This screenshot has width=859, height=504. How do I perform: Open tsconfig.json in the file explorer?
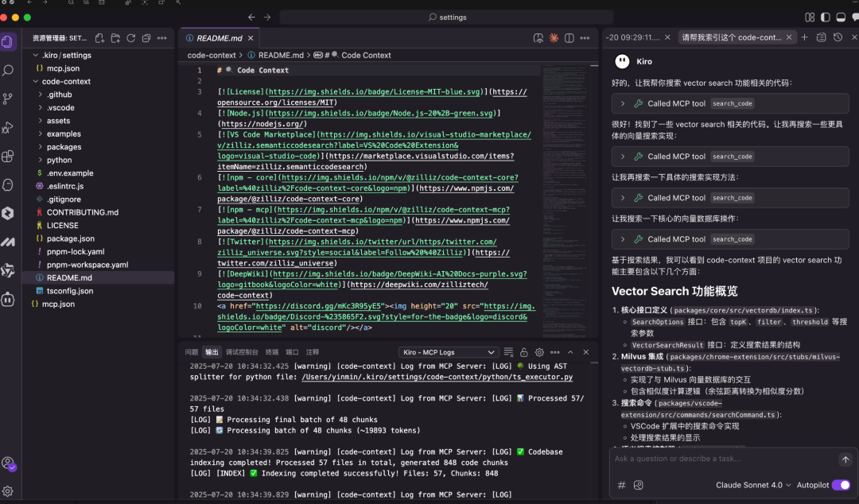tap(99, 291)
